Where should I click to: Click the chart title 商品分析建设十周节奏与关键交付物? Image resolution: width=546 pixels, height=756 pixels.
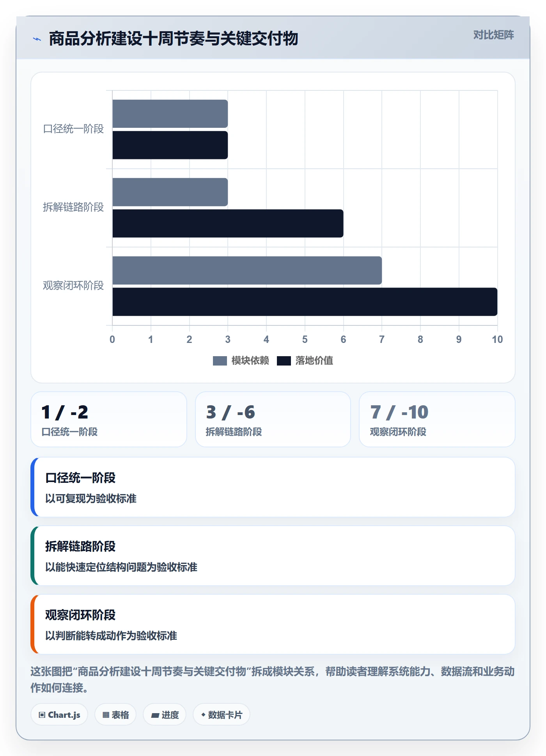(174, 39)
